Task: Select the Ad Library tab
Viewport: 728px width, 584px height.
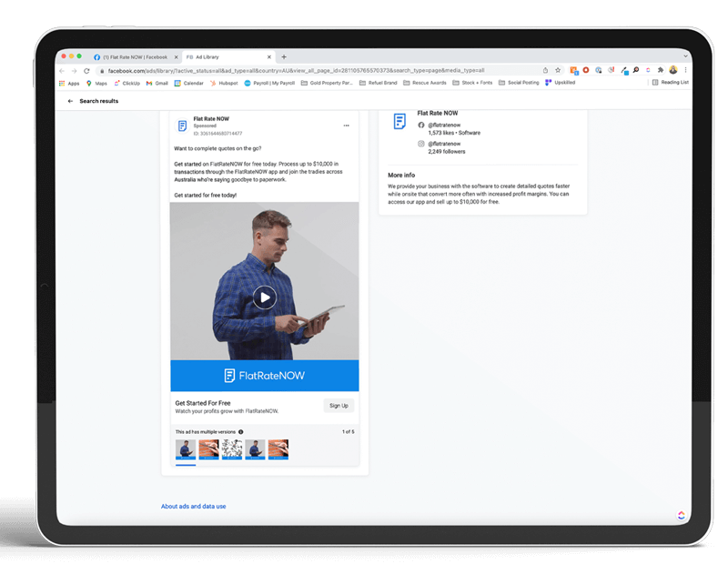Action: (228, 57)
